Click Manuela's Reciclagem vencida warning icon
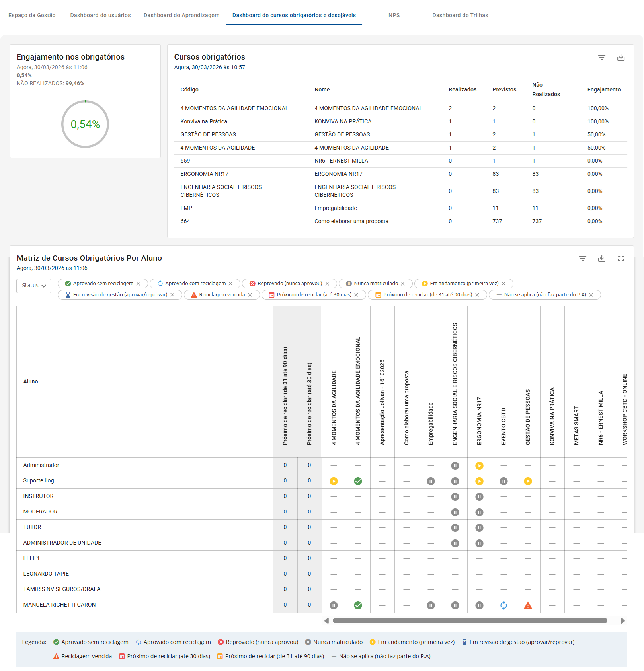Screen dimensions: 644x671 (x=528, y=605)
